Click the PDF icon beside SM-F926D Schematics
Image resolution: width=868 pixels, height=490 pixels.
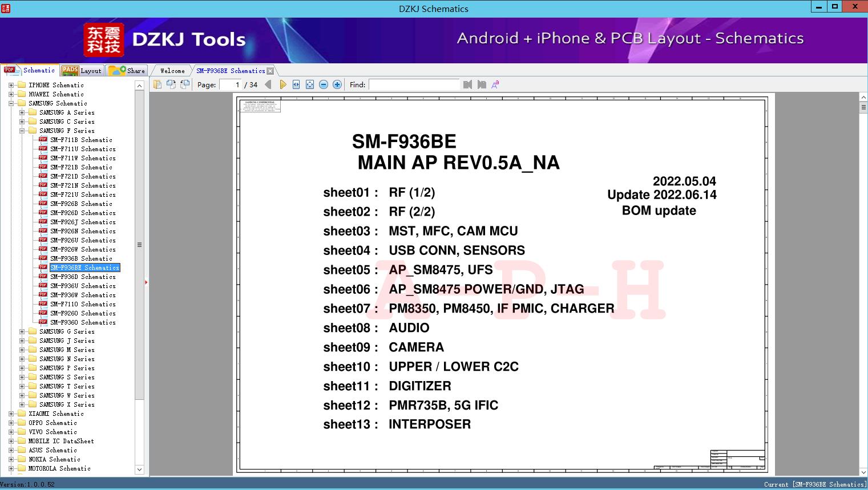[x=43, y=213]
